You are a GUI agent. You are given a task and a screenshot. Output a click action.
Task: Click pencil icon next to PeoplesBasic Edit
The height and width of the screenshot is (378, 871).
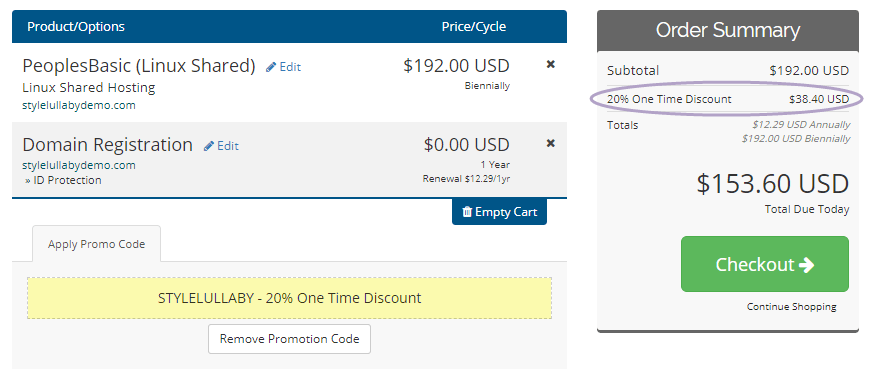[x=271, y=67]
